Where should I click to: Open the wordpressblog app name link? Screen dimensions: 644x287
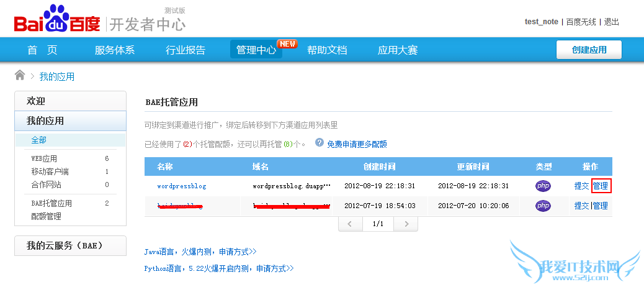coord(181,186)
